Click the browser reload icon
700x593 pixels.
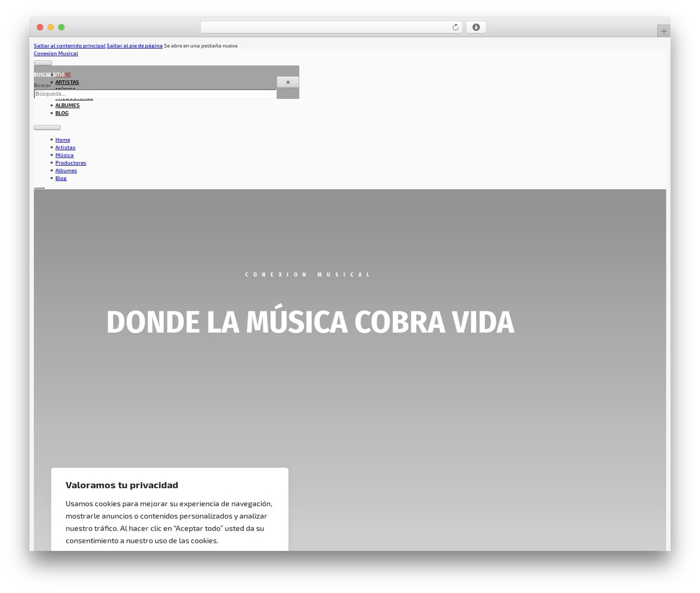coord(455,27)
